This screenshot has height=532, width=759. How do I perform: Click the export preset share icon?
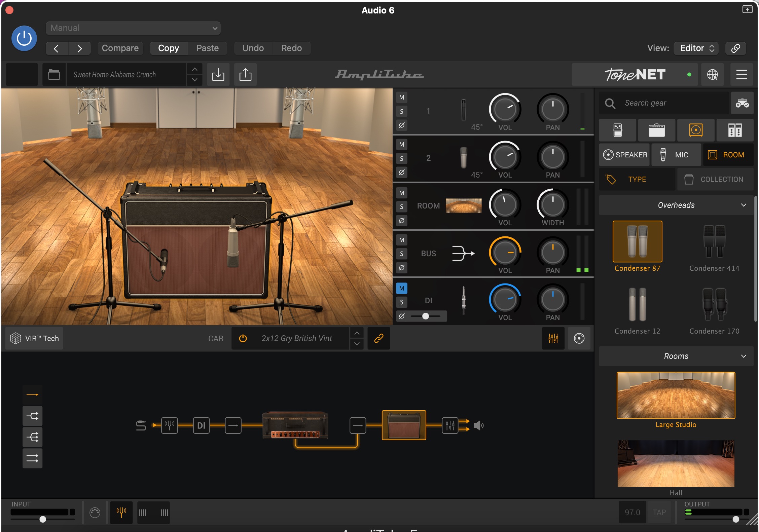pos(245,74)
